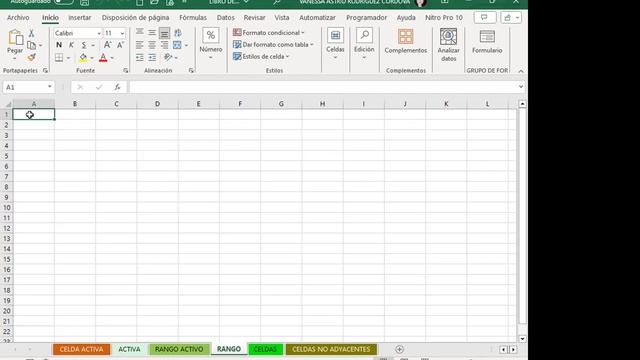
Task: Toggle bottom align button
Action: [164, 33]
